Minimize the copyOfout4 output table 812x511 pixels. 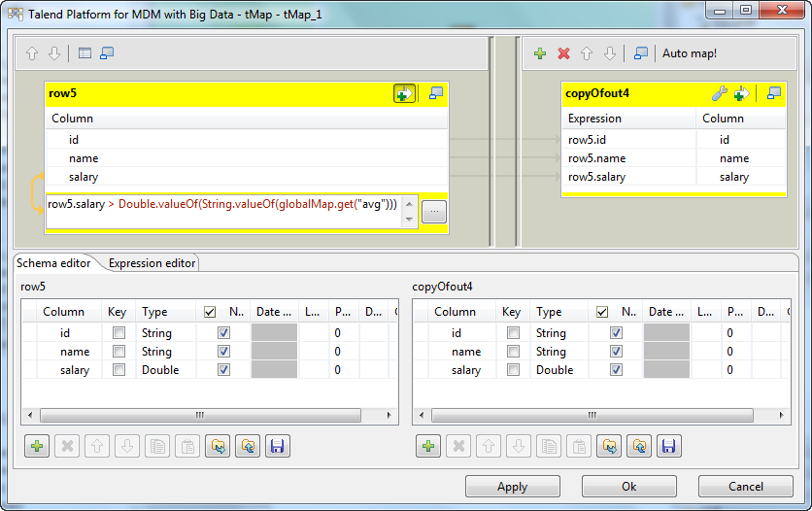[x=774, y=93]
